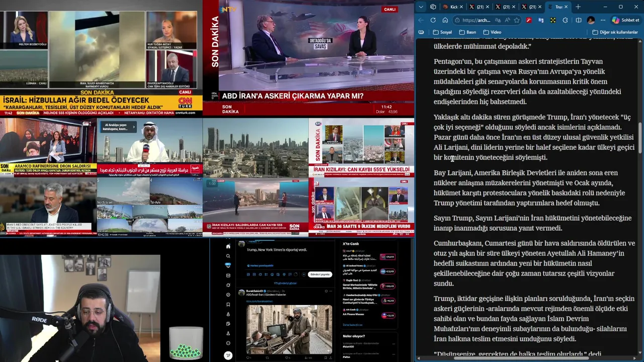The width and height of the screenshot is (644, 362).
Task: Open Grok icon in X sidebar
Action: pyautogui.click(x=228, y=285)
